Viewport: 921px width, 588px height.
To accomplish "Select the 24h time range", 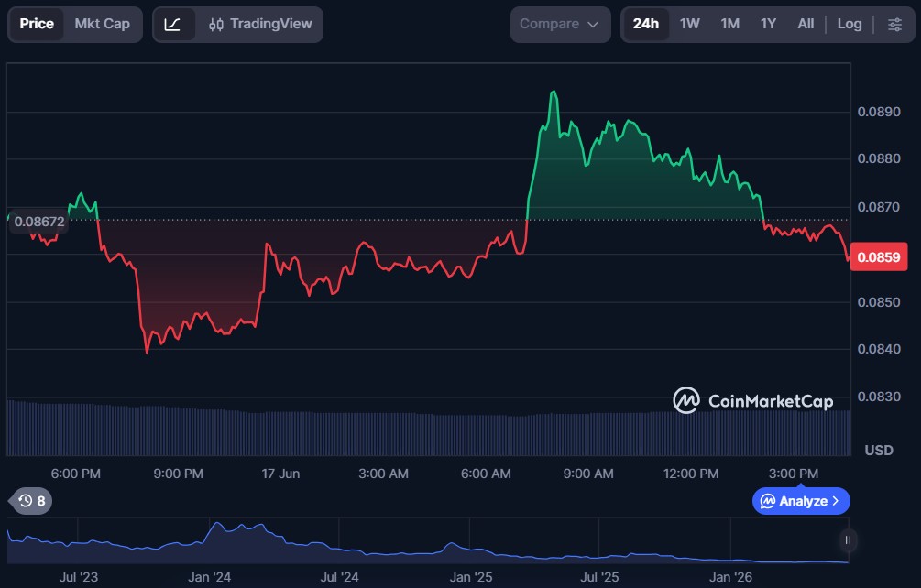I will click(x=645, y=24).
